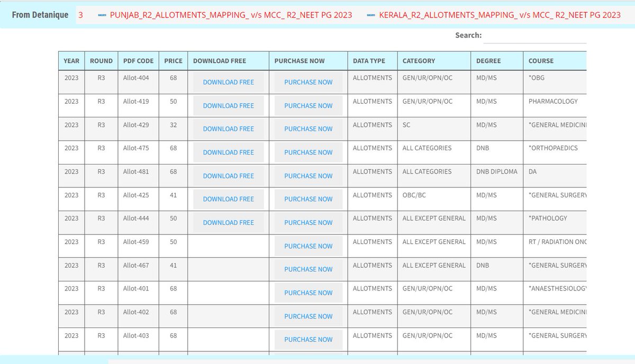
Task: Click the *OBG course cell
Action: 555,82
